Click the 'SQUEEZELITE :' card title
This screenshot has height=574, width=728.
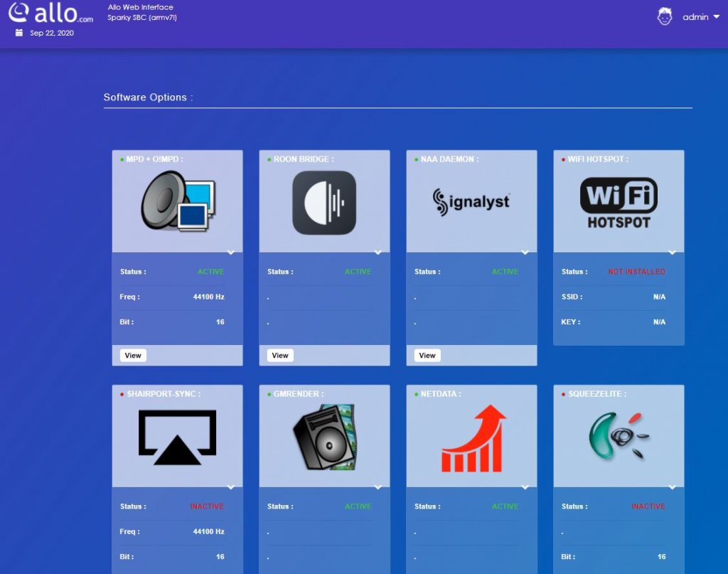597,394
